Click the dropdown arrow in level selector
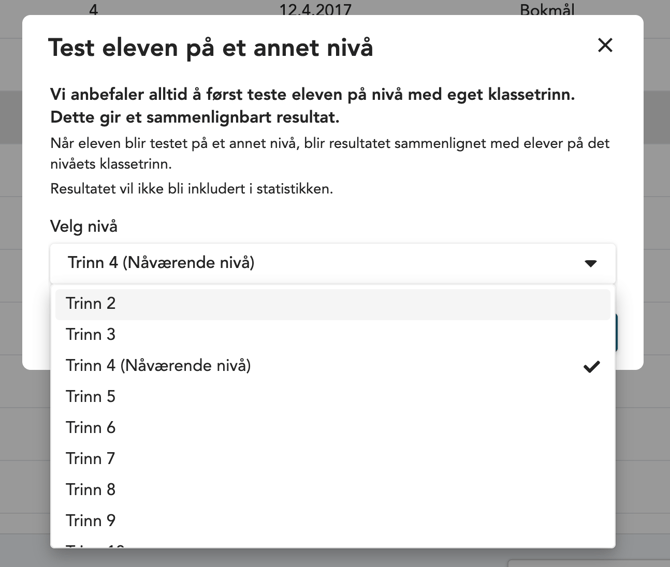The height and width of the screenshot is (567, 670). click(x=590, y=263)
